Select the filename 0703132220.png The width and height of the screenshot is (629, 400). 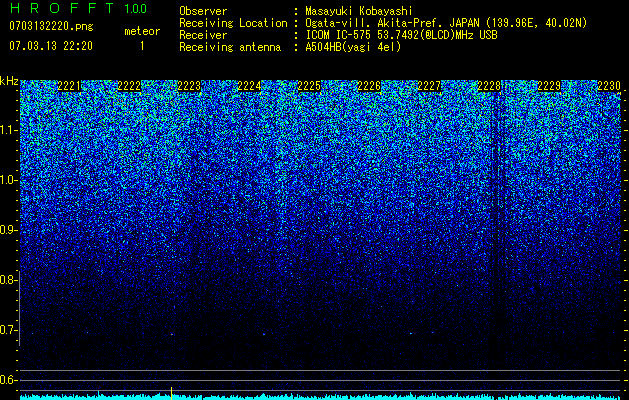coord(51,26)
